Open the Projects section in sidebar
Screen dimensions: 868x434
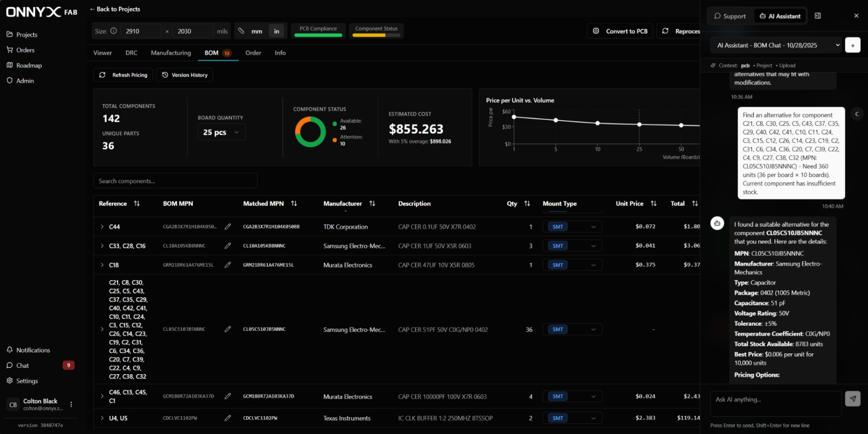click(27, 34)
